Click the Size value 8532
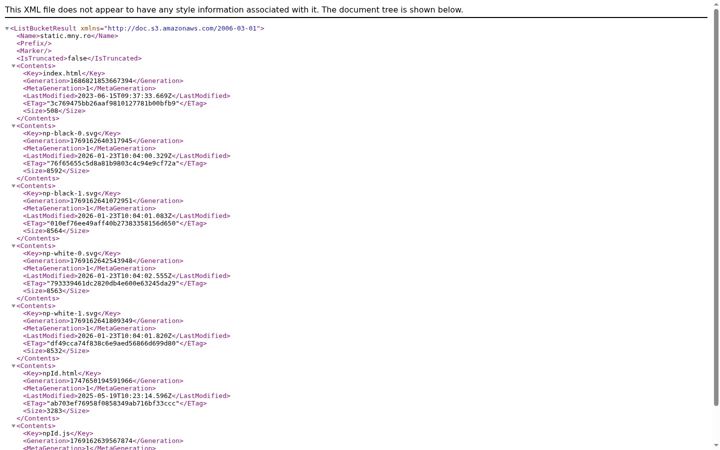 coord(54,351)
